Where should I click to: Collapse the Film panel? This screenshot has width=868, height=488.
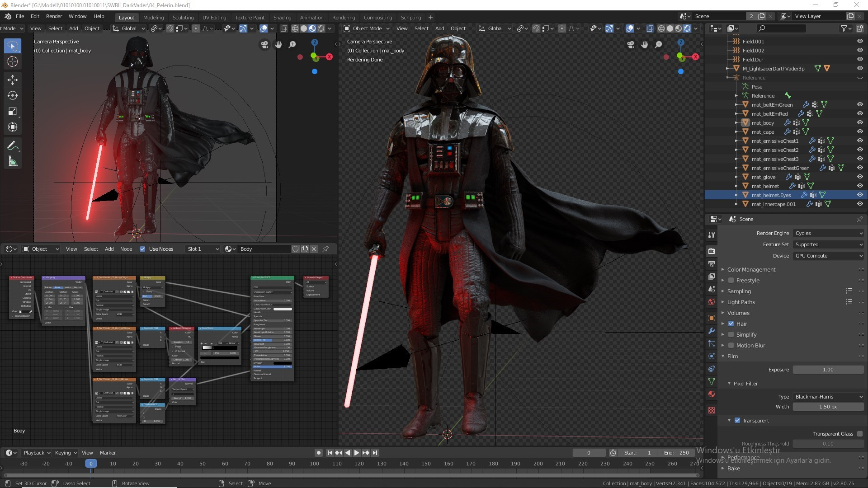[x=732, y=357]
